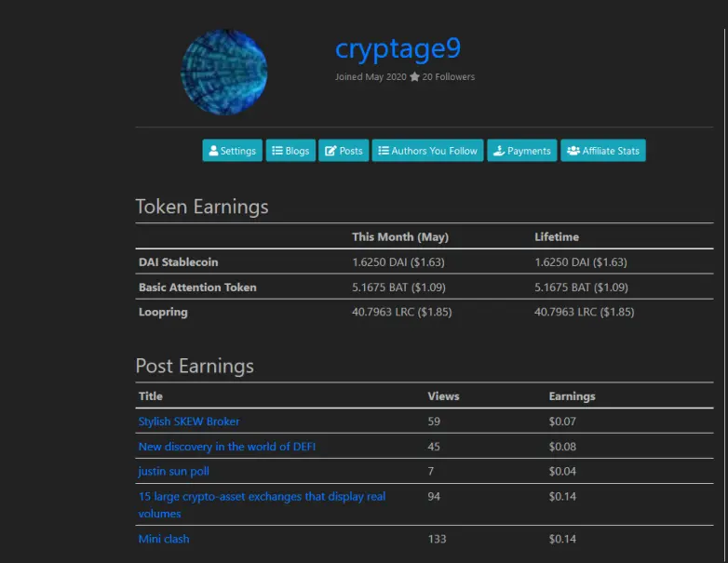This screenshot has width=728, height=563.
Task: Click the round profile avatar image
Action: (223, 73)
